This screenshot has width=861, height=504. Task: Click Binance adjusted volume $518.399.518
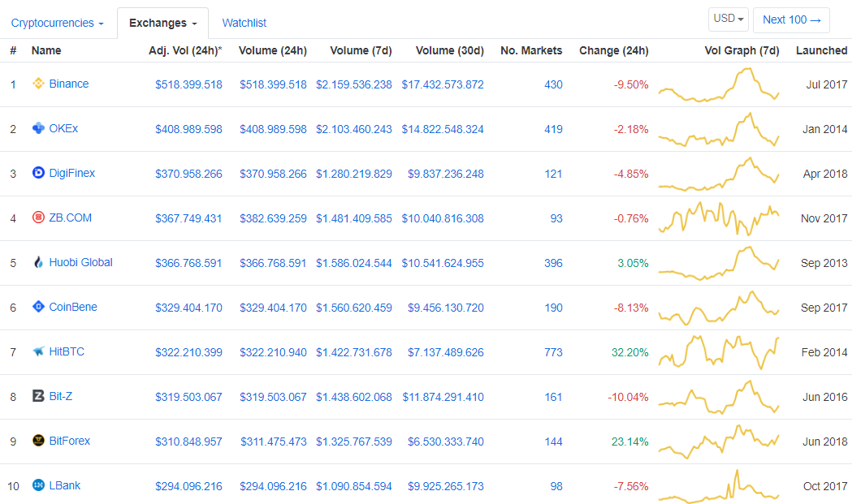click(188, 84)
